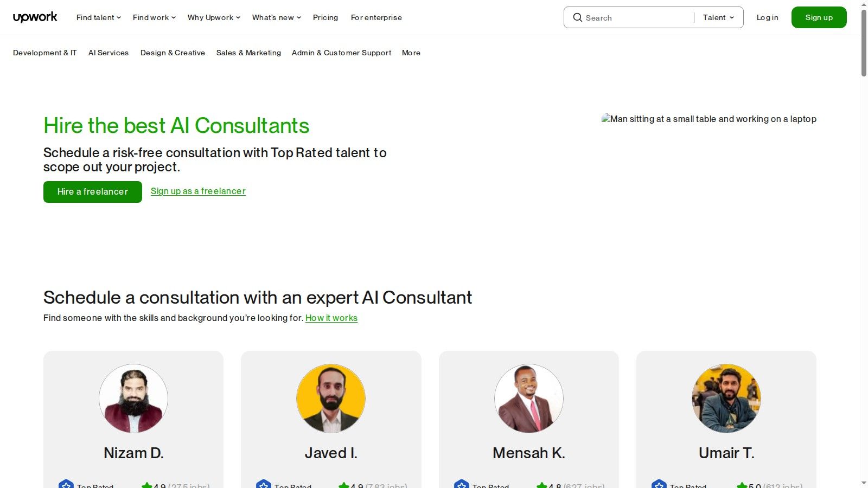Expand the Why Upwork menu

213,17
